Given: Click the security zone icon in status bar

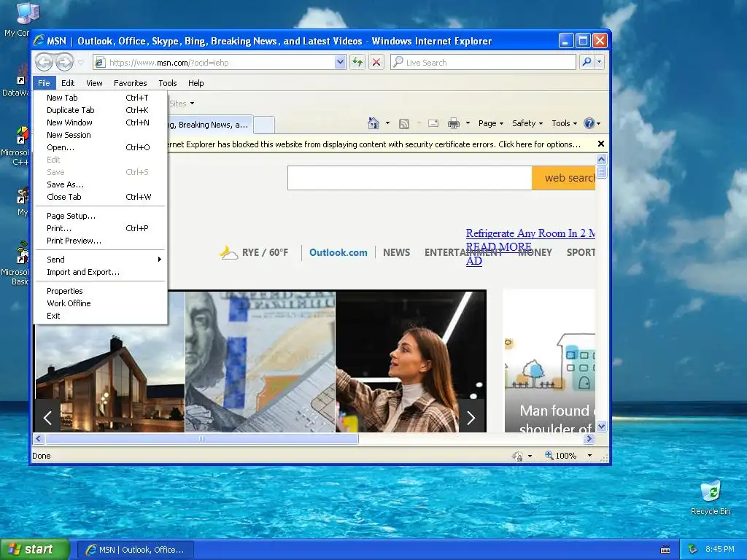Looking at the screenshot, I should (518, 456).
